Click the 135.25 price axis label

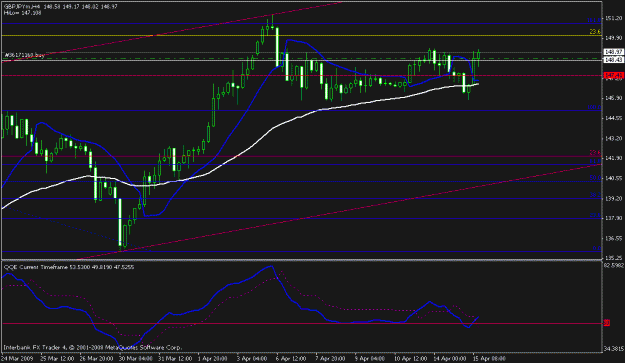613,258
